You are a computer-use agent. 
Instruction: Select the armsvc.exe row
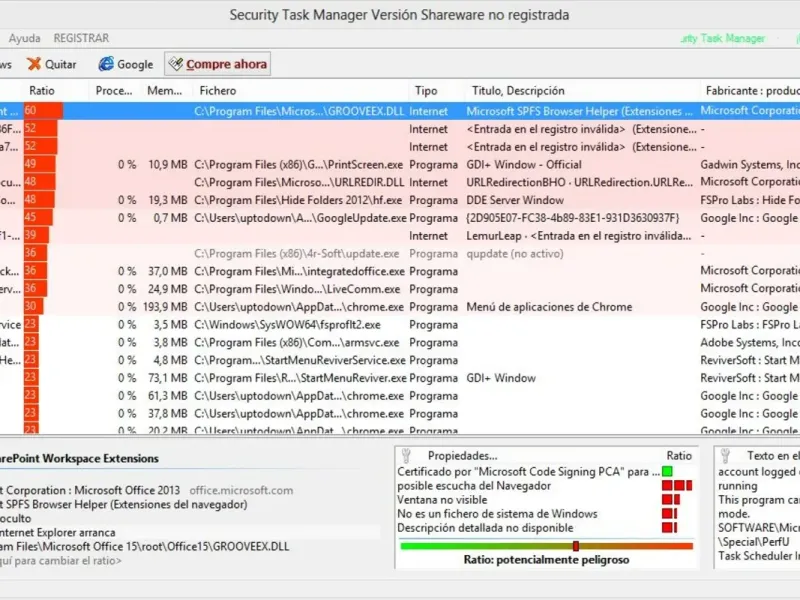[x=400, y=343]
